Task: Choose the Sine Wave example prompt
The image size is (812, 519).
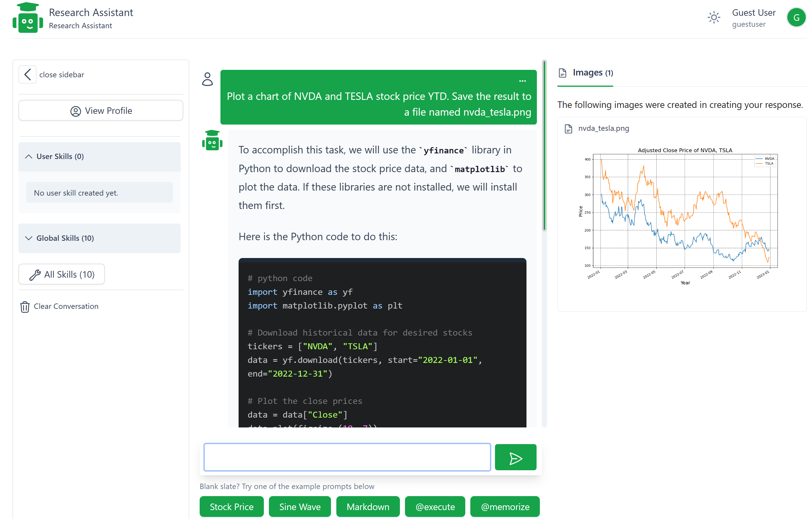Action: click(x=299, y=507)
